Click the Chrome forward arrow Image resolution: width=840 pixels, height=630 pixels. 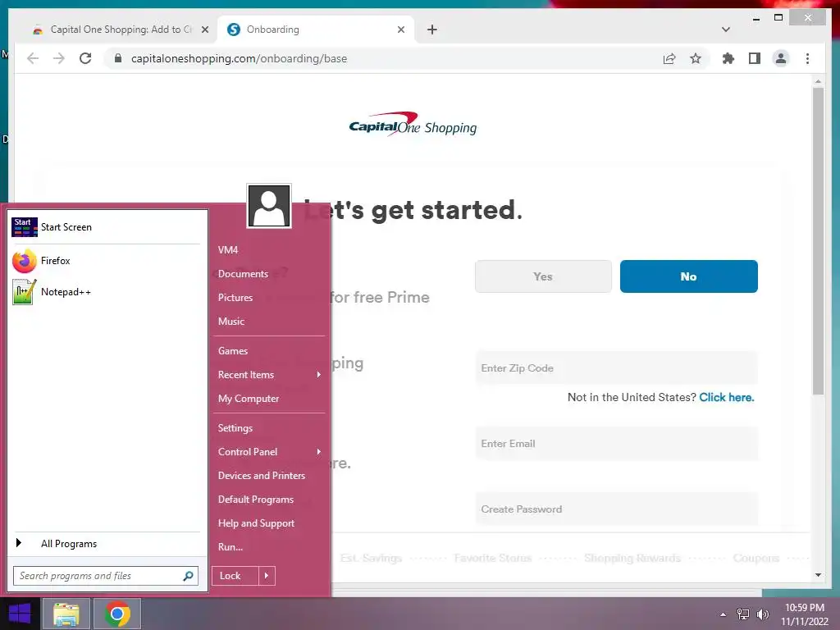coord(59,58)
